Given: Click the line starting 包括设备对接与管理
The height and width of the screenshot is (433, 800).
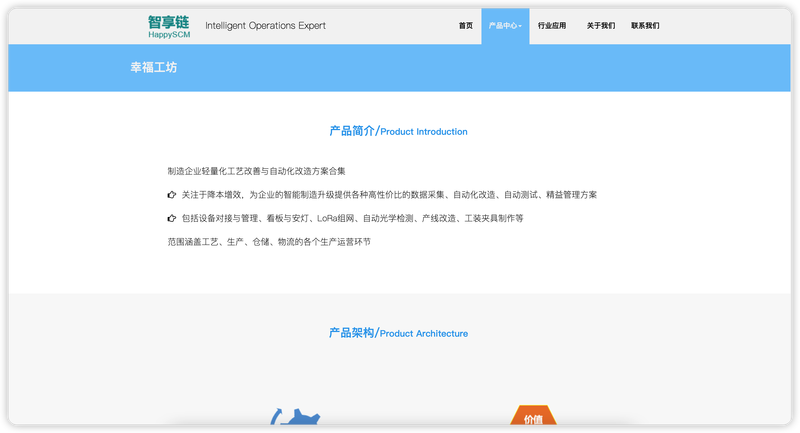Looking at the screenshot, I should (x=353, y=218).
